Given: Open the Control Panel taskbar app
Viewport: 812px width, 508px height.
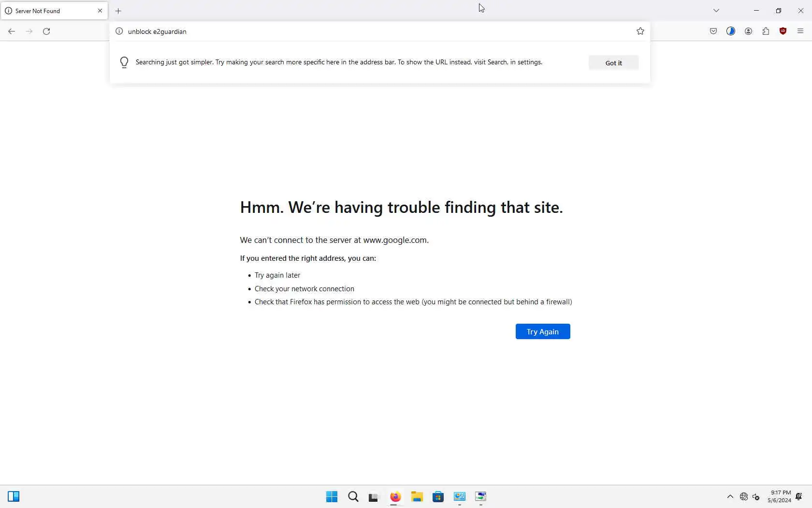Looking at the screenshot, I should pyautogui.click(x=459, y=497).
